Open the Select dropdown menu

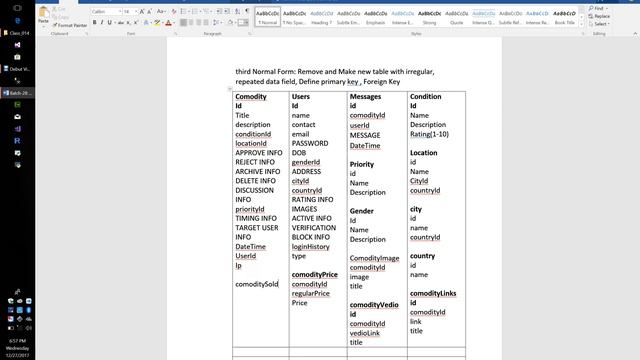(x=599, y=24)
